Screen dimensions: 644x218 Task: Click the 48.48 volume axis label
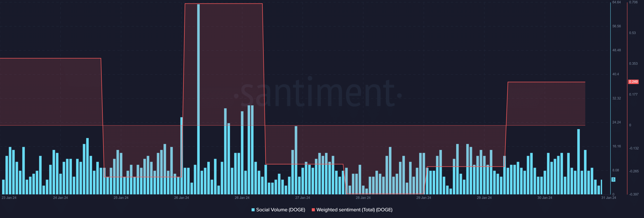[x=617, y=50]
